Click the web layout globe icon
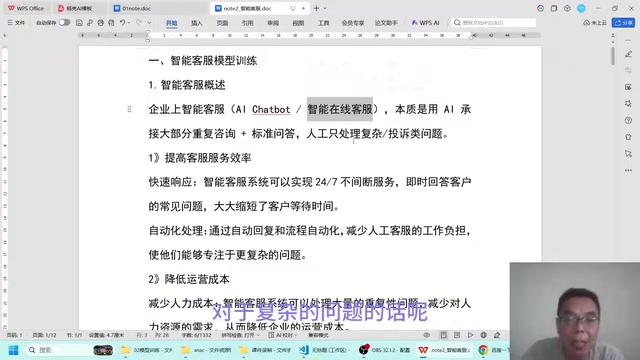Screen dimensions: 640x360 tap(484, 335)
